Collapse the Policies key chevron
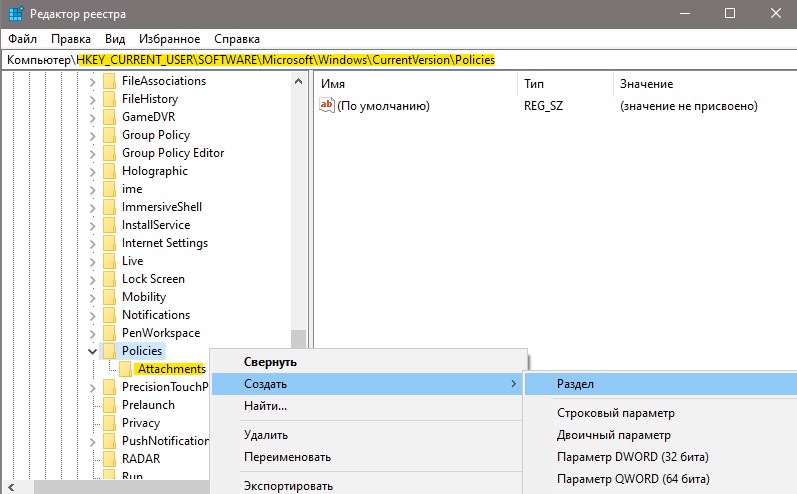 (93, 351)
